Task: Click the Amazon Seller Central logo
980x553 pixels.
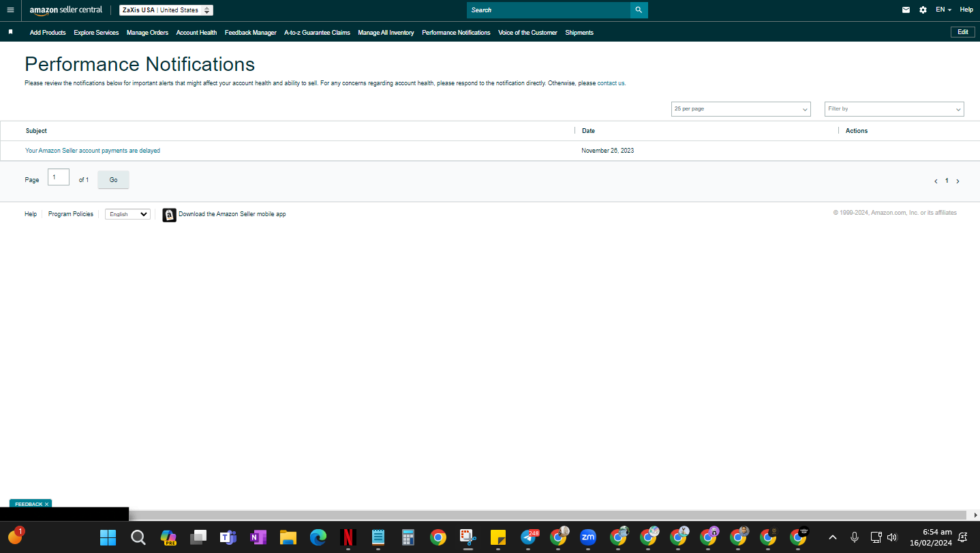Action: pyautogui.click(x=66, y=10)
